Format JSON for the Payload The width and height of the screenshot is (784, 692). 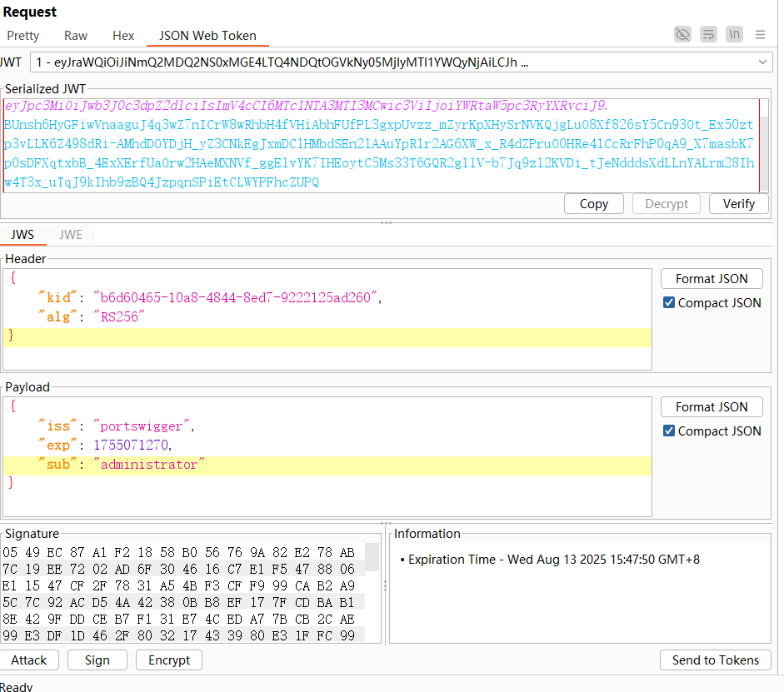[712, 407]
